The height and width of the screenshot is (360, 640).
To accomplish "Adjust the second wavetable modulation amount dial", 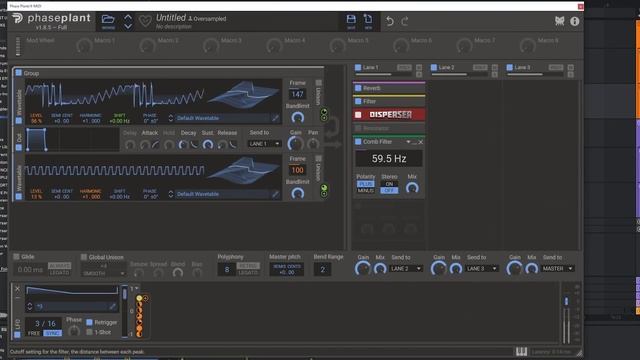I will click(324, 188).
